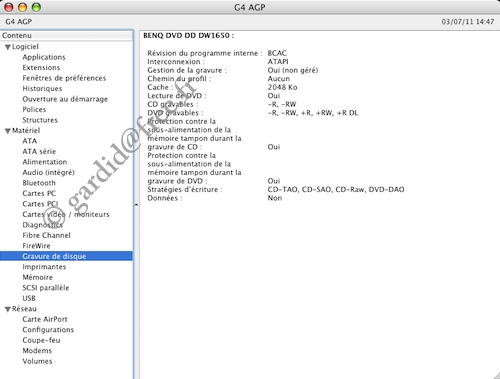Click the 'Stratégies d'écriture' label
Screen dimensions: 500x379
point(185,190)
